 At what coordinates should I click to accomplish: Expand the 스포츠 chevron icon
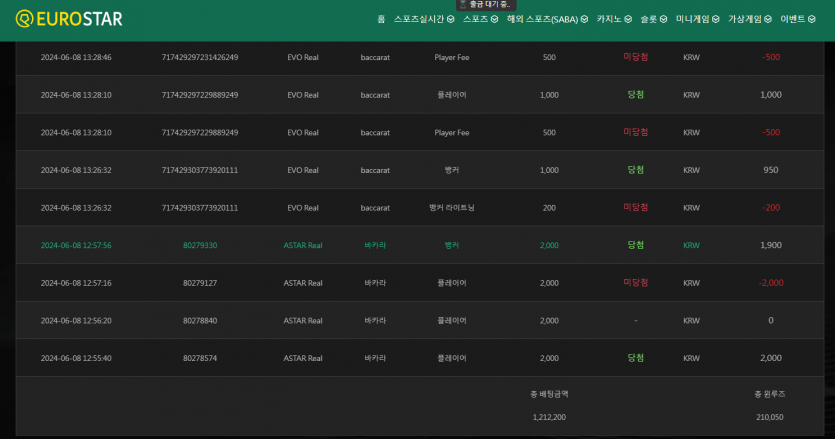[x=494, y=19]
